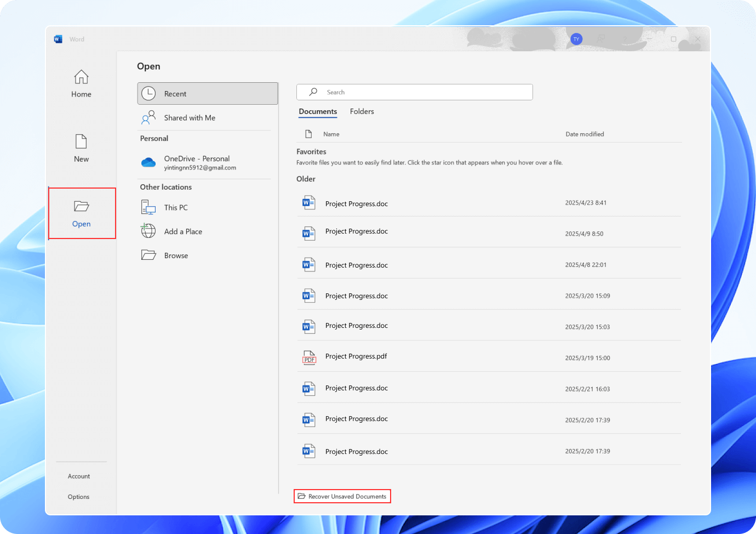The width and height of the screenshot is (756, 534).
Task: Click the Search input field
Action: point(415,92)
